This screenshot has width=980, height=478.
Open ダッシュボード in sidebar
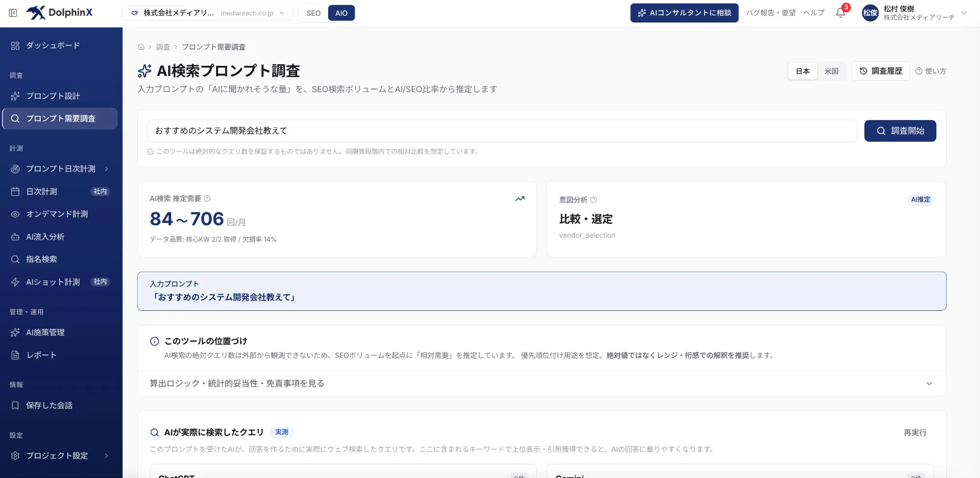pyautogui.click(x=60, y=46)
